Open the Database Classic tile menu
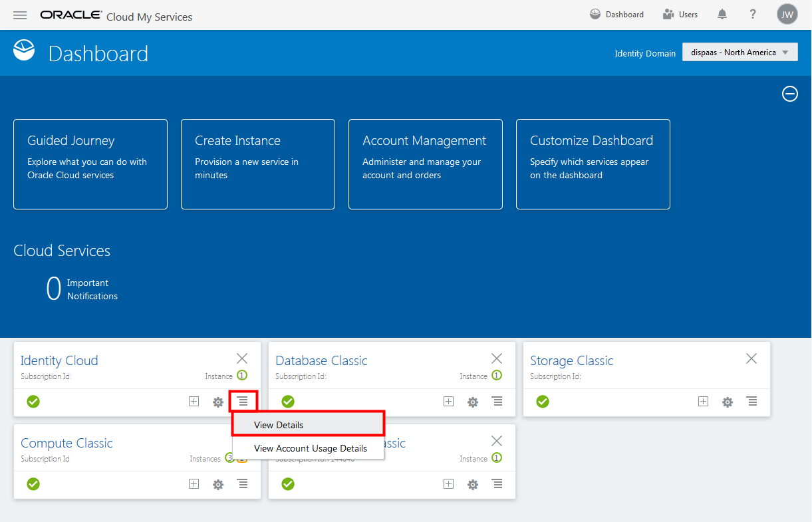The height and width of the screenshot is (522, 812). click(x=497, y=402)
